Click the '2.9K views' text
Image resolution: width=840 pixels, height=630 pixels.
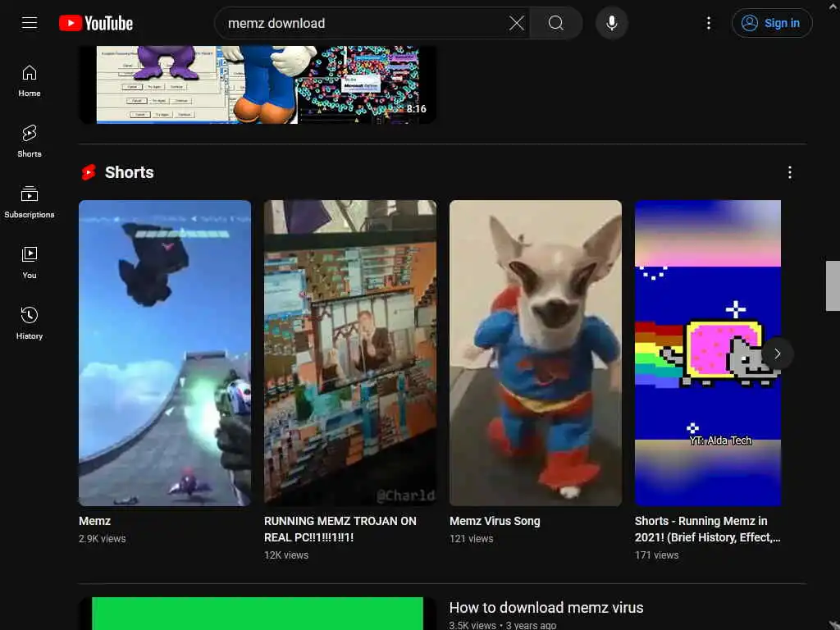(x=103, y=538)
